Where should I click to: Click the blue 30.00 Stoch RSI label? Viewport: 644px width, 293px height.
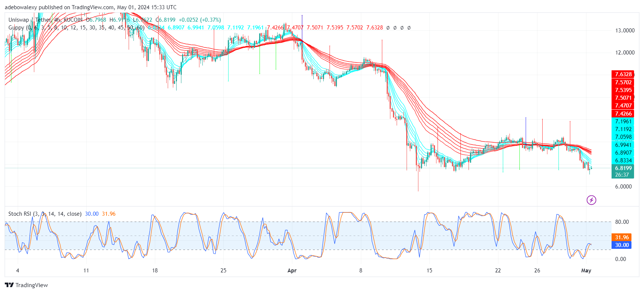coord(622,245)
